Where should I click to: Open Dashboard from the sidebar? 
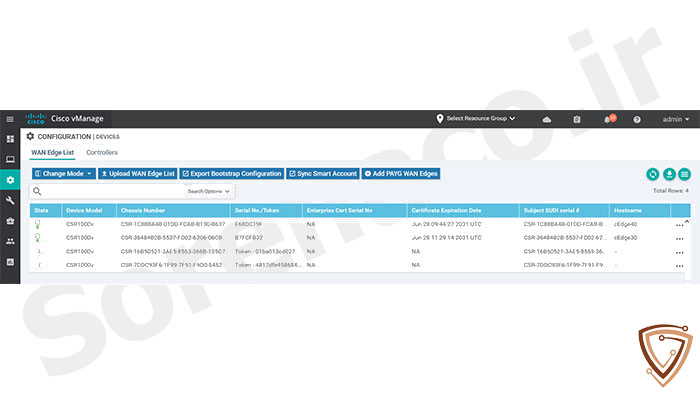click(x=10, y=139)
